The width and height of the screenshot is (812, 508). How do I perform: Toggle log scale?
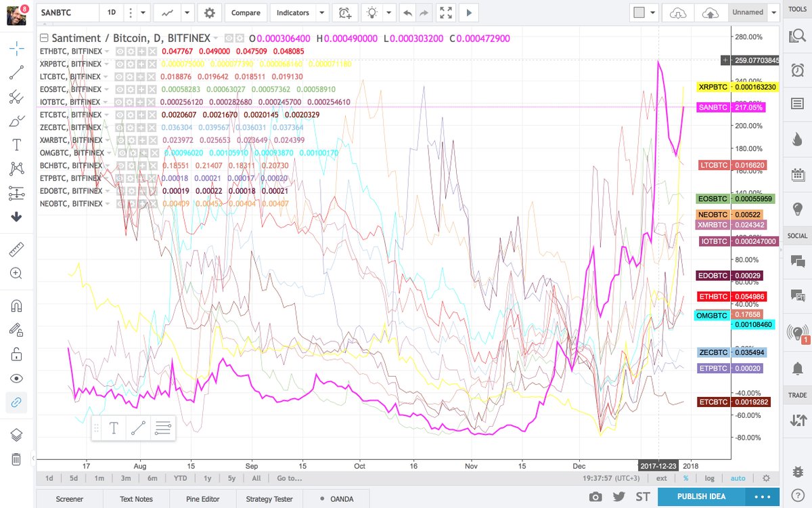(709, 478)
